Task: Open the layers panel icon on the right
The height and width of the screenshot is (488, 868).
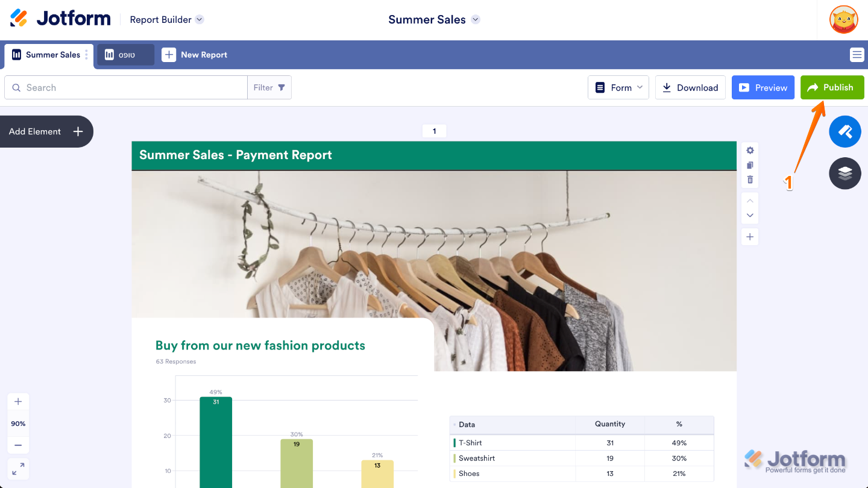Action: tap(844, 173)
